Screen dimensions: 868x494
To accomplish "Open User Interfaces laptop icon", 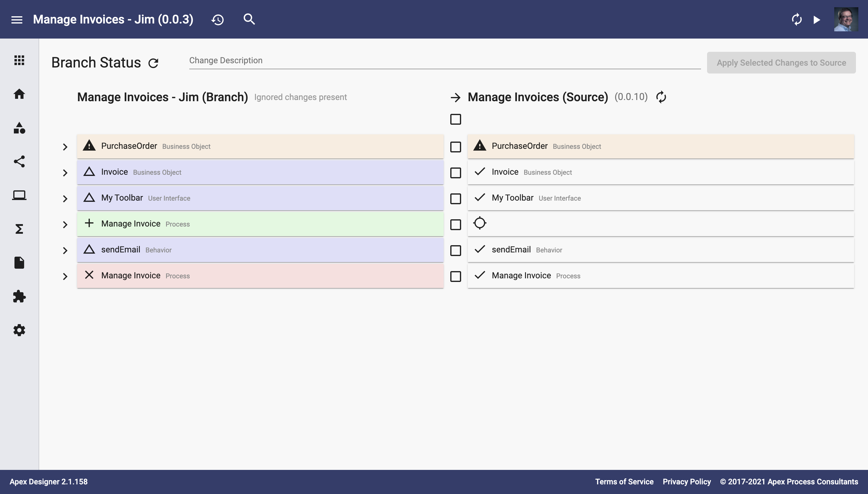I will (19, 195).
